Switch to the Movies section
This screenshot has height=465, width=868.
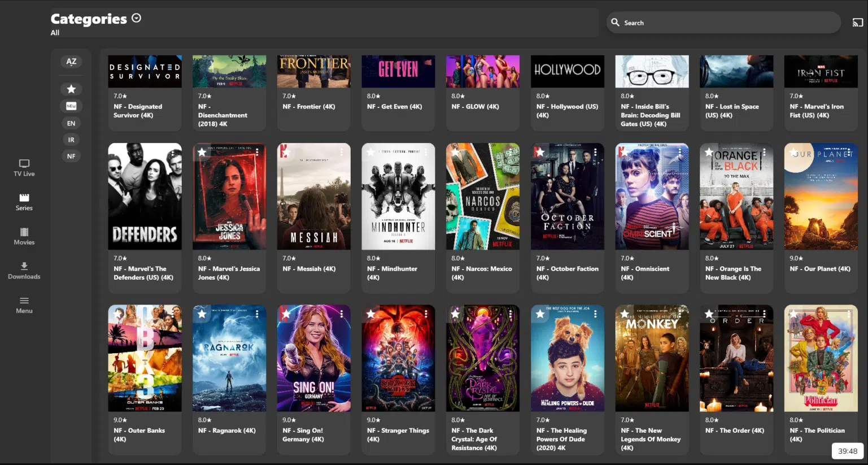click(24, 236)
